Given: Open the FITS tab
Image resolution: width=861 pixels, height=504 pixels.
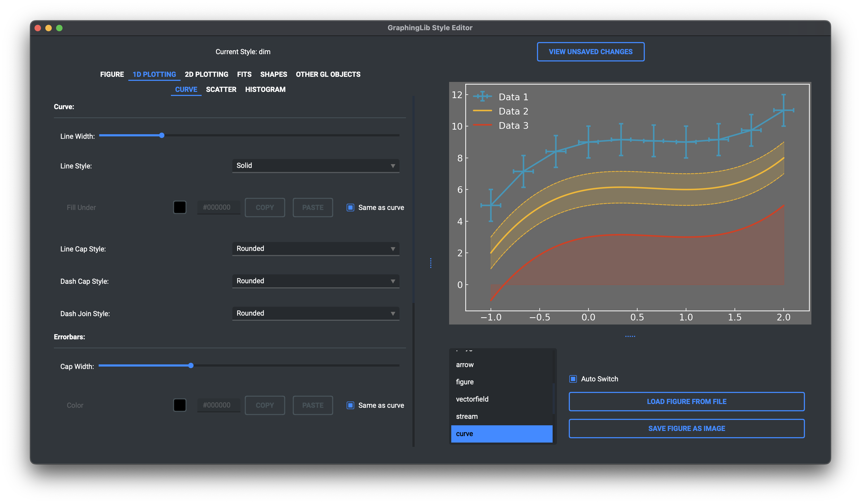Looking at the screenshot, I should [x=244, y=74].
